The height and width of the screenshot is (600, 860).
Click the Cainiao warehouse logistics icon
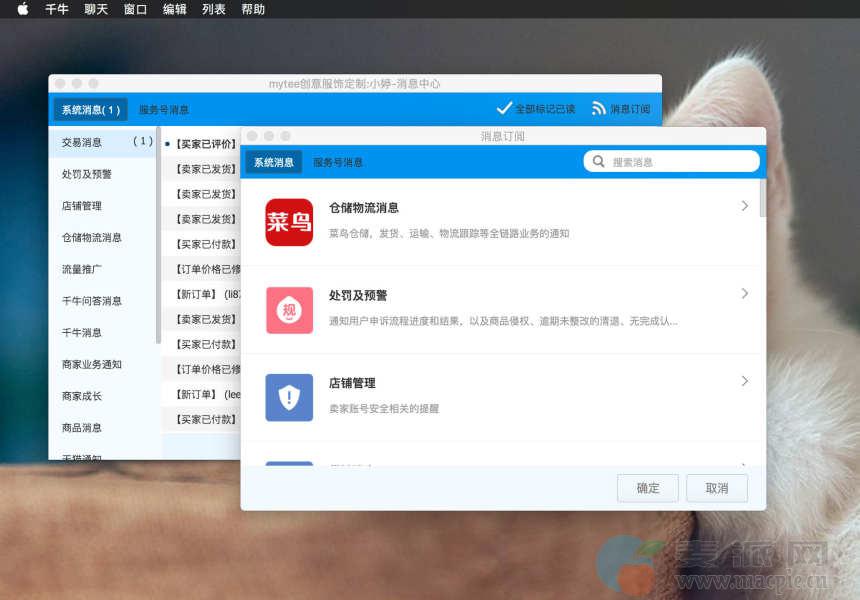(289, 222)
